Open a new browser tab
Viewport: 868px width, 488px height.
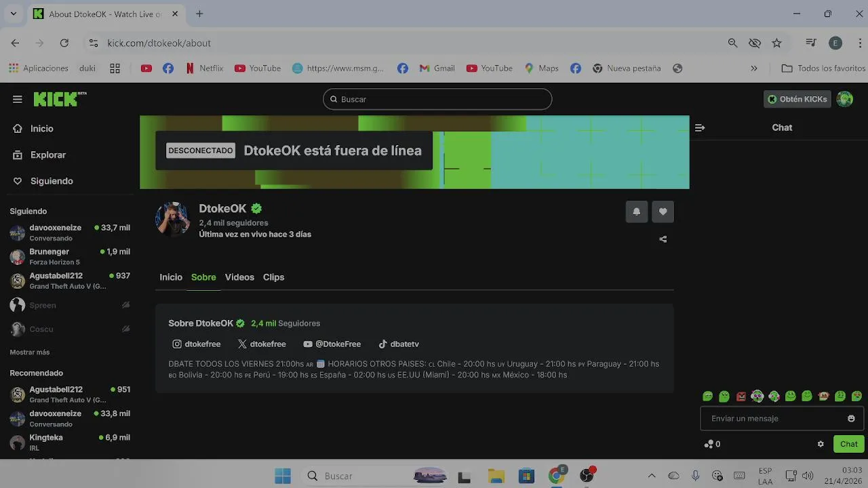[x=199, y=14]
